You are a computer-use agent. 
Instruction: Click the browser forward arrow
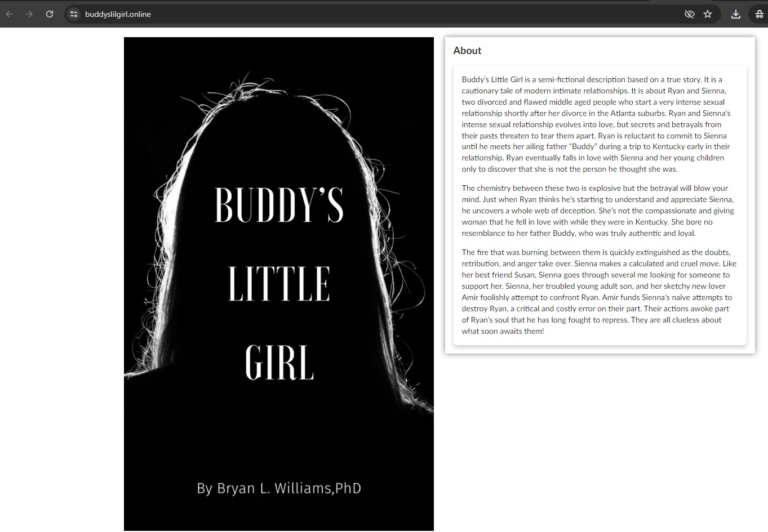(x=29, y=14)
